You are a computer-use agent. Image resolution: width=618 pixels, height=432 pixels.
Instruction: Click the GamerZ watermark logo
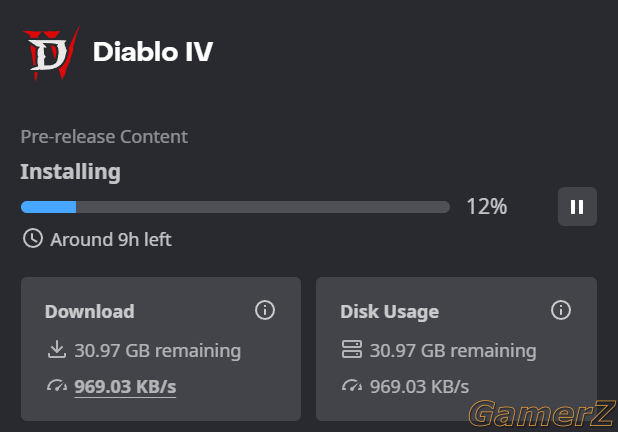coord(542,413)
